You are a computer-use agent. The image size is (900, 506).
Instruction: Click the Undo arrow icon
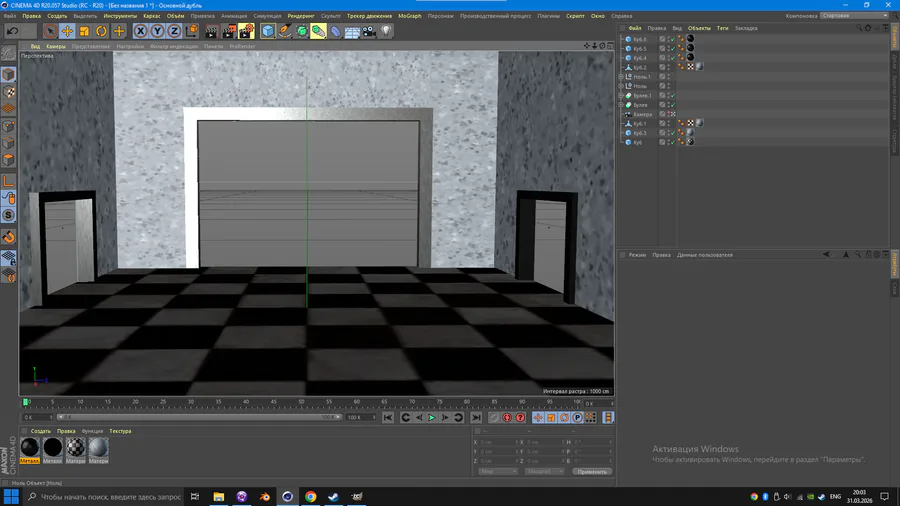(13, 31)
